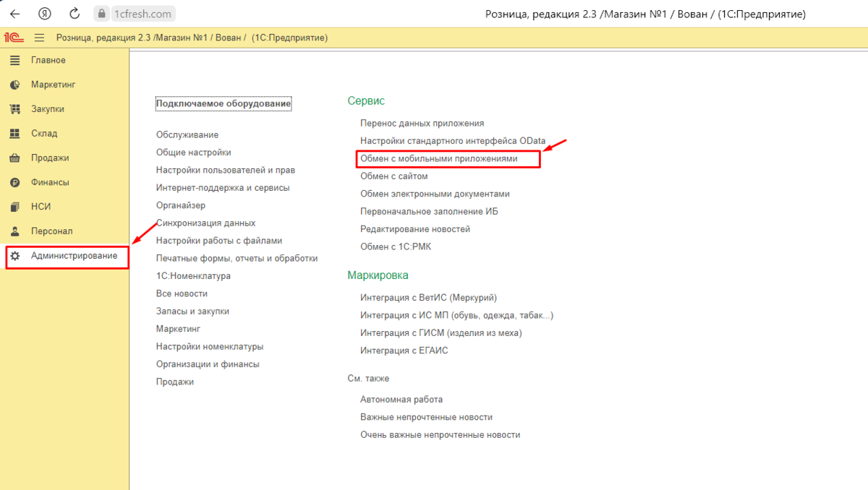This screenshot has width=868, height=490.
Task: Click the padlock icon in address bar
Action: (x=101, y=14)
